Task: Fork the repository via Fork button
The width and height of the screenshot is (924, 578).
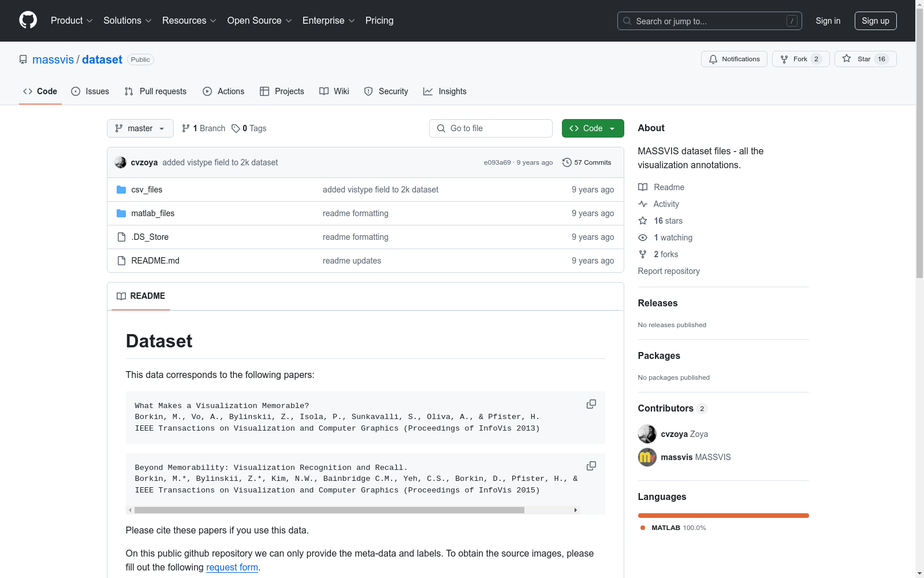Action: (800, 59)
